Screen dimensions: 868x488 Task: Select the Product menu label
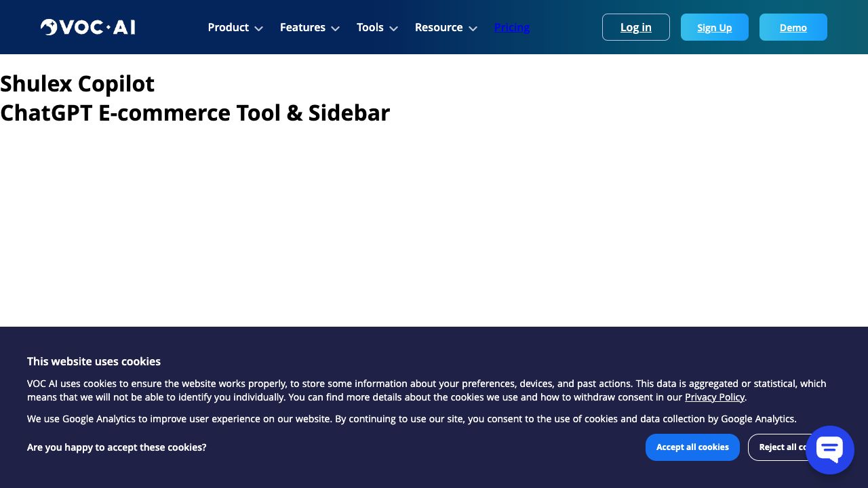point(228,27)
